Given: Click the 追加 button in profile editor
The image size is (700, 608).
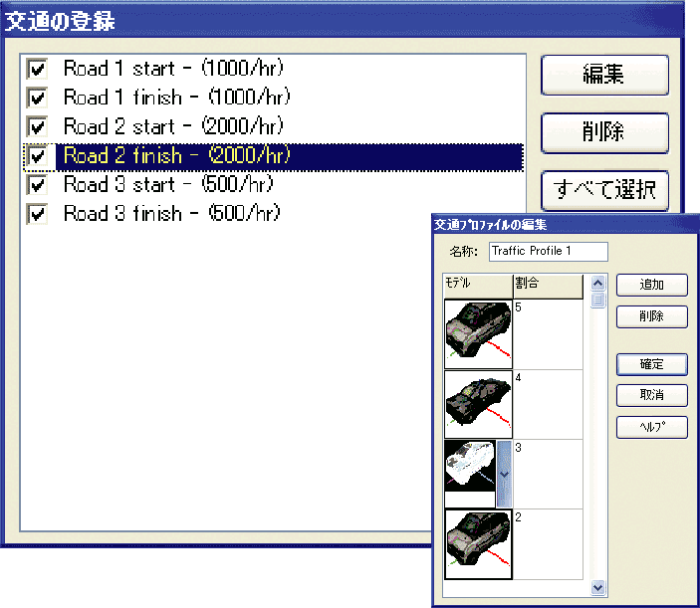Looking at the screenshot, I should tap(652, 285).
